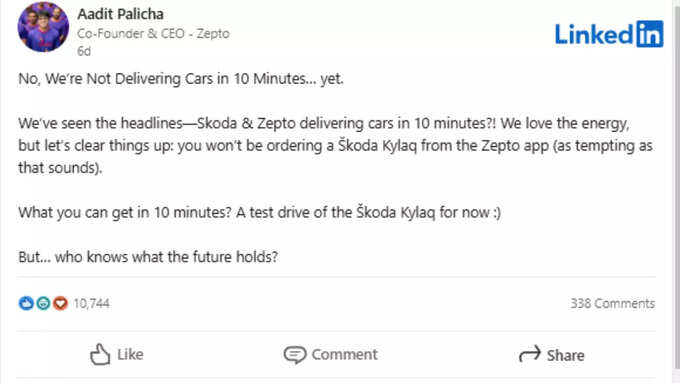Open the 10,744 reactions count
Viewport: 680px width, 383px height.
91,303
